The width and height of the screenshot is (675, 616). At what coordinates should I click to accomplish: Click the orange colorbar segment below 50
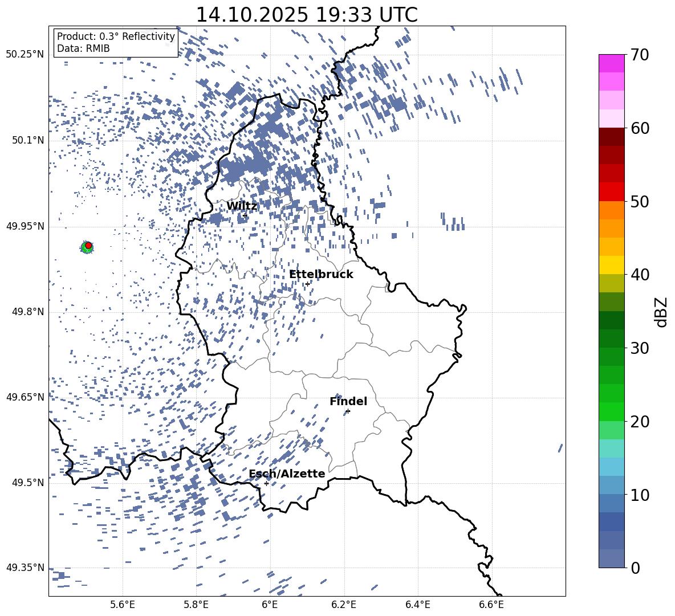click(612, 210)
